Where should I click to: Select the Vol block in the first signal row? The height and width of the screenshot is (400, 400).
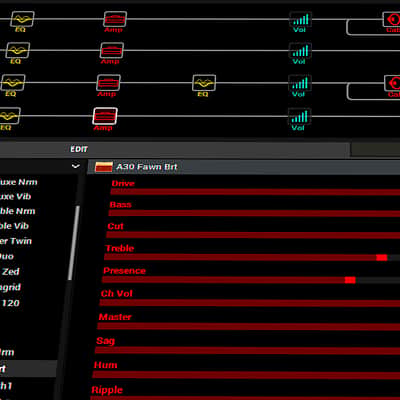[x=301, y=20]
